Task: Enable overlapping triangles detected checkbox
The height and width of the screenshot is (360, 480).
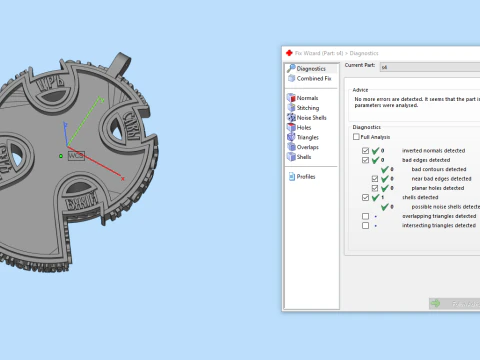Action: click(365, 216)
